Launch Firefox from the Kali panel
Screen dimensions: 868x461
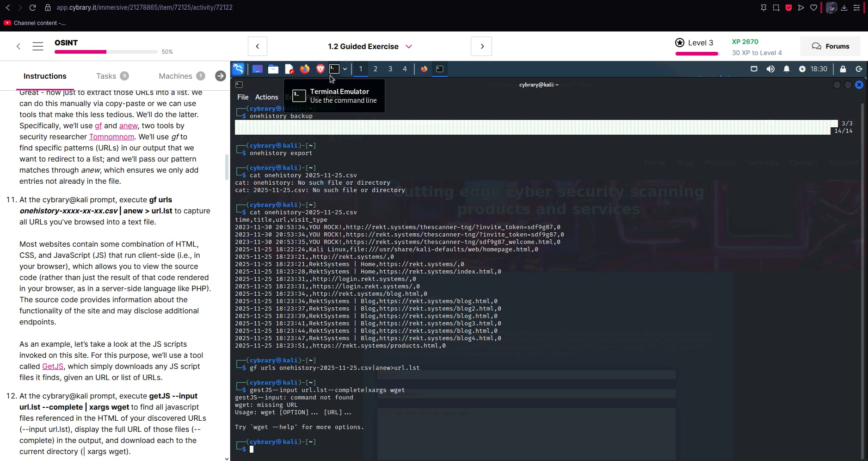pos(304,69)
